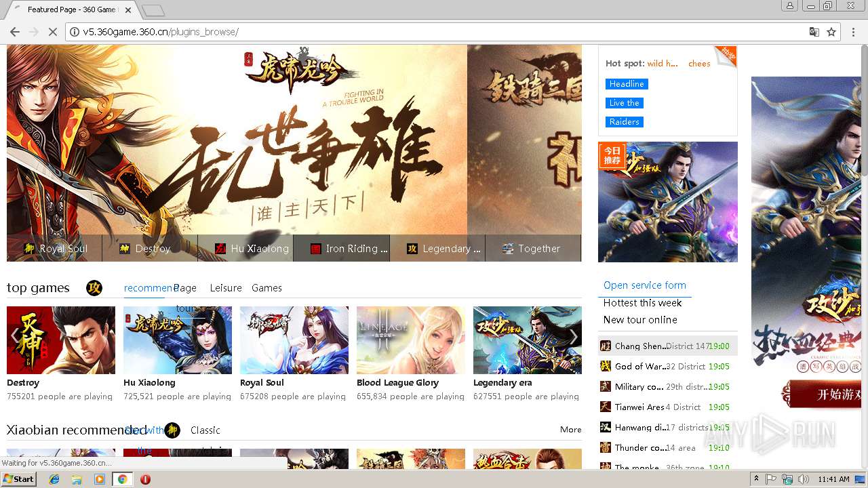Click the More link

click(x=571, y=430)
